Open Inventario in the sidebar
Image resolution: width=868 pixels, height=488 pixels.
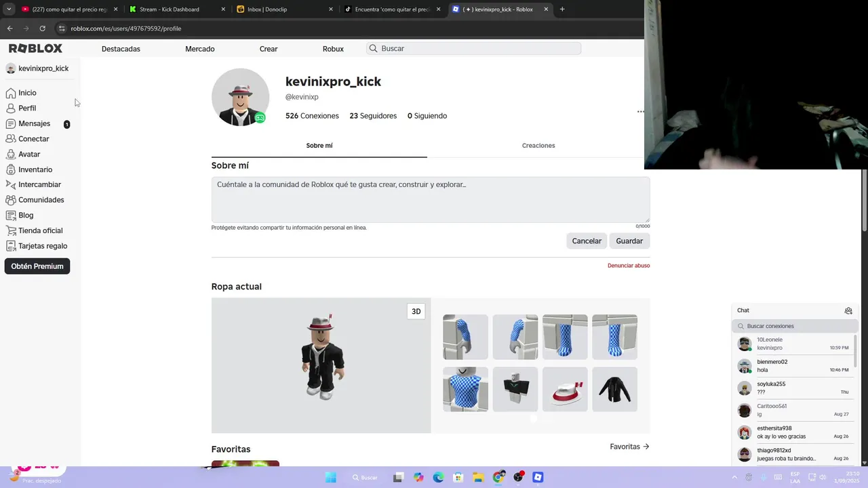click(28, 170)
